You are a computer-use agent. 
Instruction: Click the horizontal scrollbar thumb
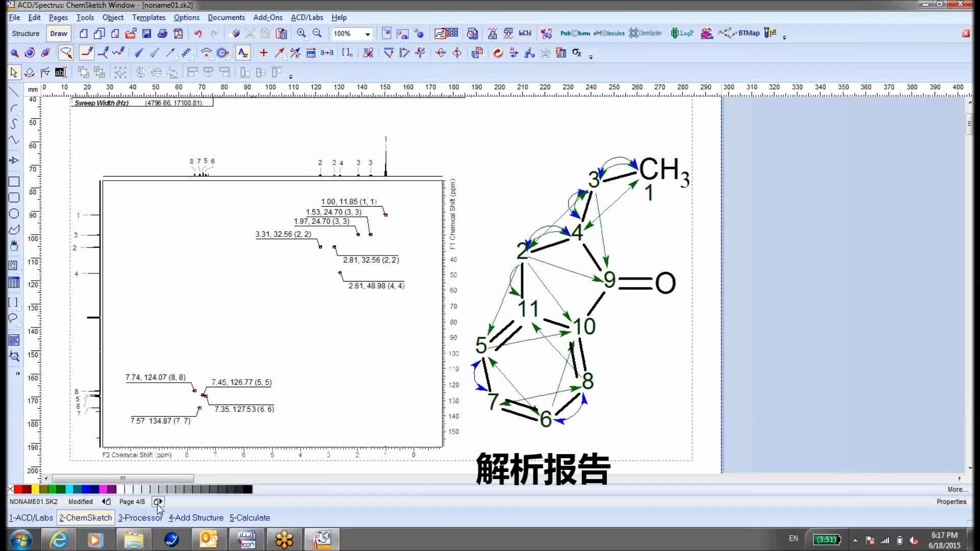coord(122,479)
